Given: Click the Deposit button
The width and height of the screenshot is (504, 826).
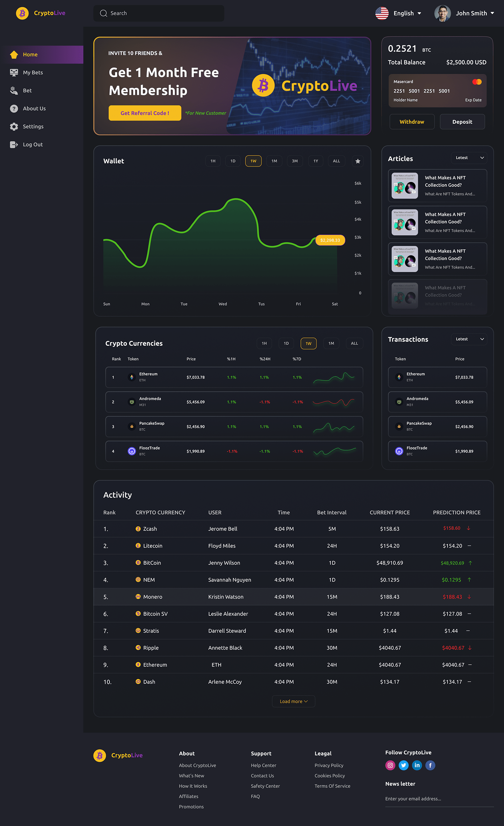Looking at the screenshot, I should point(462,122).
